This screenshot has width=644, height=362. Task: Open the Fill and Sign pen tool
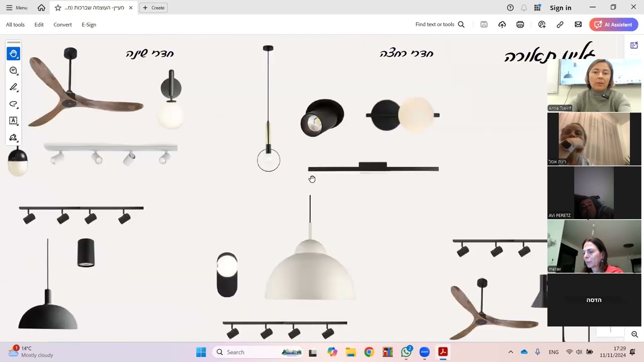pyautogui.click(x=14, y=137)
